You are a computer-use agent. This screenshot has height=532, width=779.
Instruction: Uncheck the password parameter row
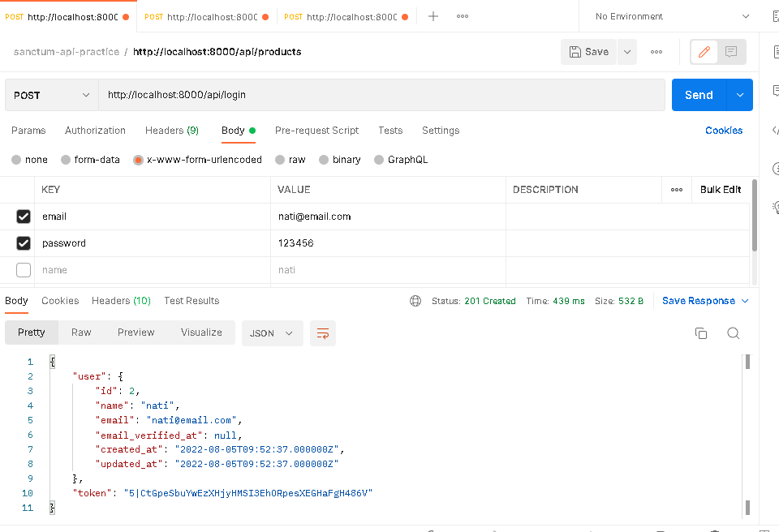(x=23, y=242)
